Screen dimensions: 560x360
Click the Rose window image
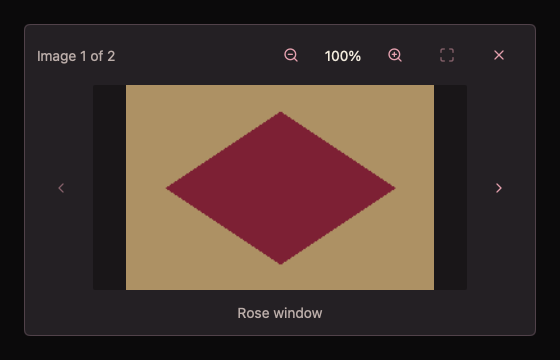[x=280, y=188]
